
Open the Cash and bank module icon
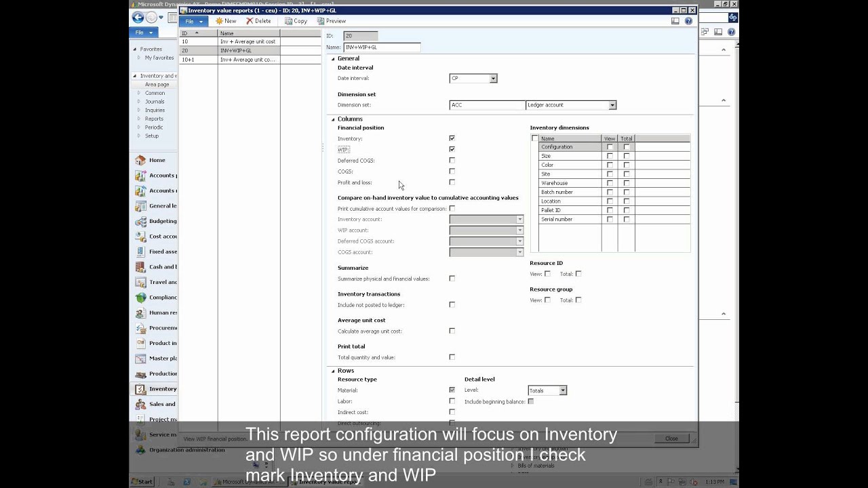click(140, 267)
